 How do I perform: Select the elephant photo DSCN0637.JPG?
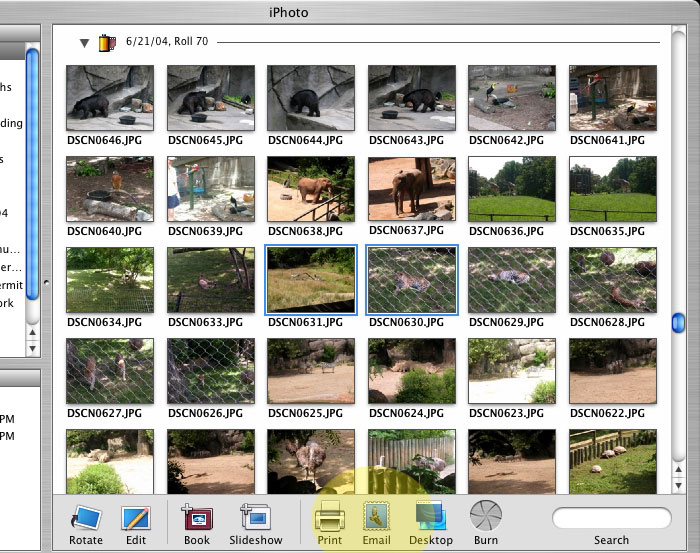click(x=411, y=188)
